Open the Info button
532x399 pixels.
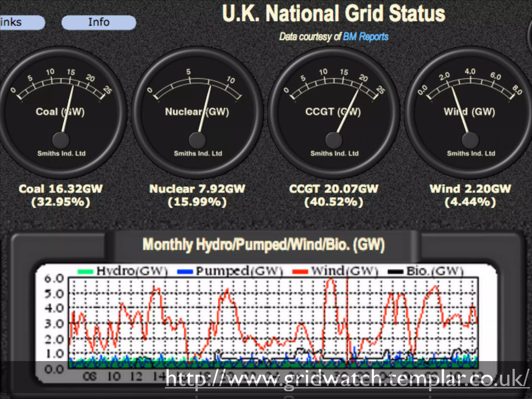click(99, 22)
